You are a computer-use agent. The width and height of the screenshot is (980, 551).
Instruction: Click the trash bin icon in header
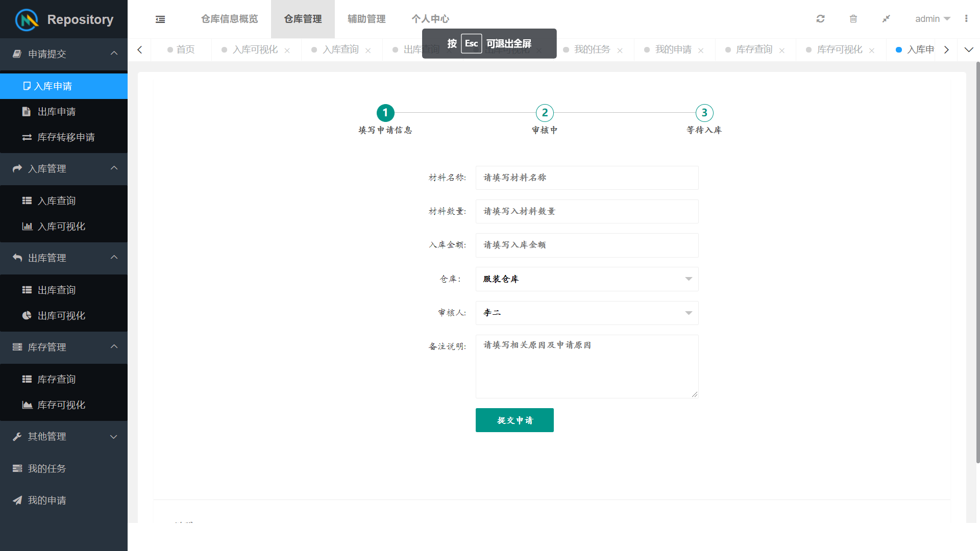[853, 19]
